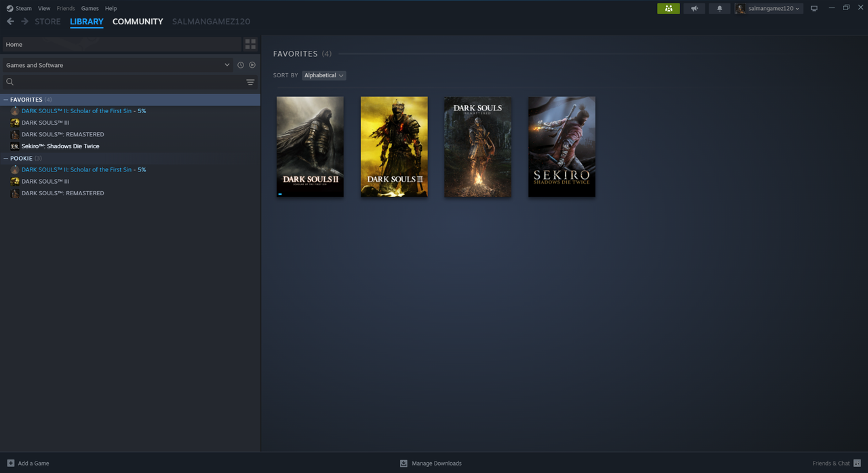Click the FAVORITES heading in main panel
The width and height of the screenshot is (868, 473).
point(296,54)
